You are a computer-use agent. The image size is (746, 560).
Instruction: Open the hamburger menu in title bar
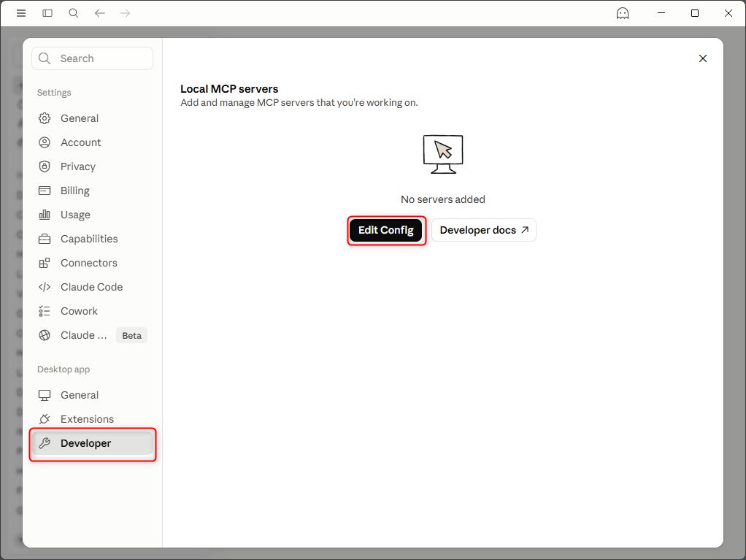point(21,13)
